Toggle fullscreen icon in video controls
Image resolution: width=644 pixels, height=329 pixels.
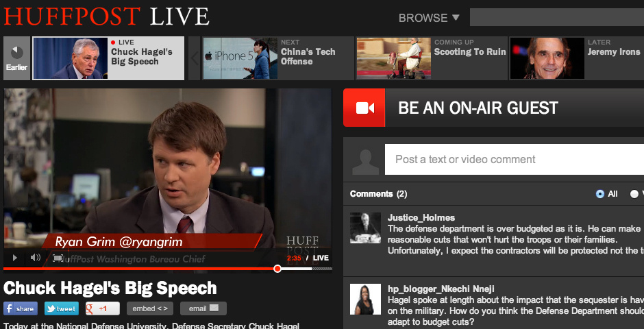[58, 258]
